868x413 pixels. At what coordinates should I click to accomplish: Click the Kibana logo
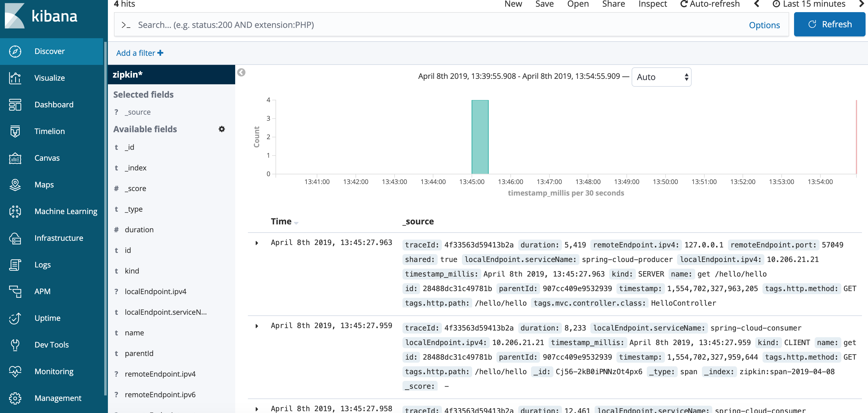coord(41,15)
